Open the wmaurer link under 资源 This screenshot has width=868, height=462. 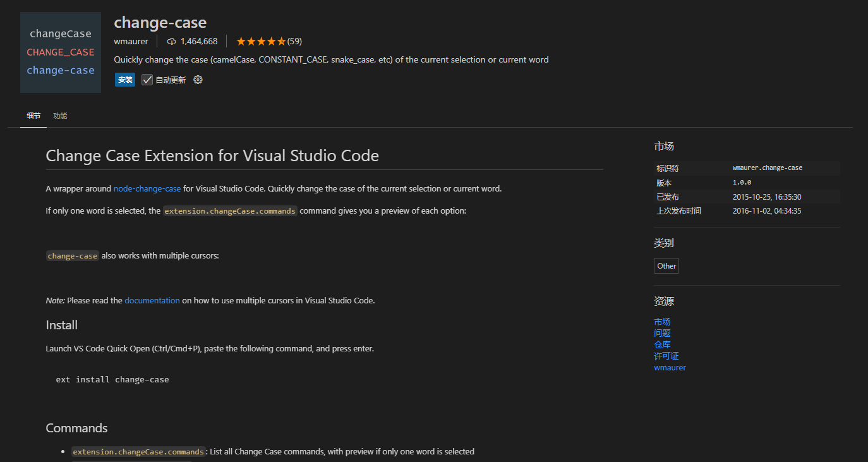[x=670, y=367]
